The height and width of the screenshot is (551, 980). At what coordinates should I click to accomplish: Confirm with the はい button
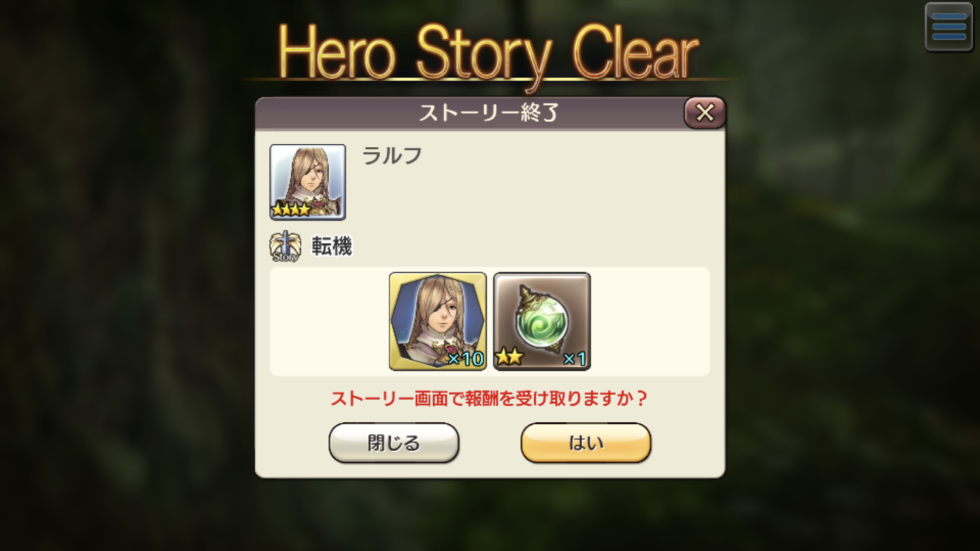586,443
